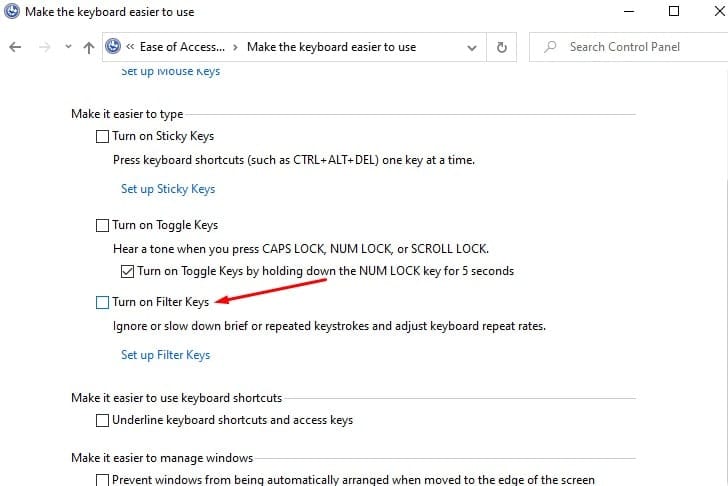Image resolution: width=728 pixels, height=486 pixels.
Task: Expand hidden breadcrumb path chevrons
Action: tap(130, 46)
